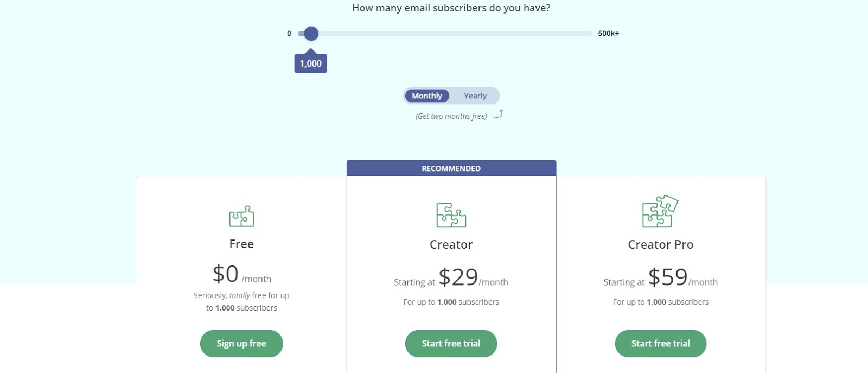Click the Get two months free text

451,116
